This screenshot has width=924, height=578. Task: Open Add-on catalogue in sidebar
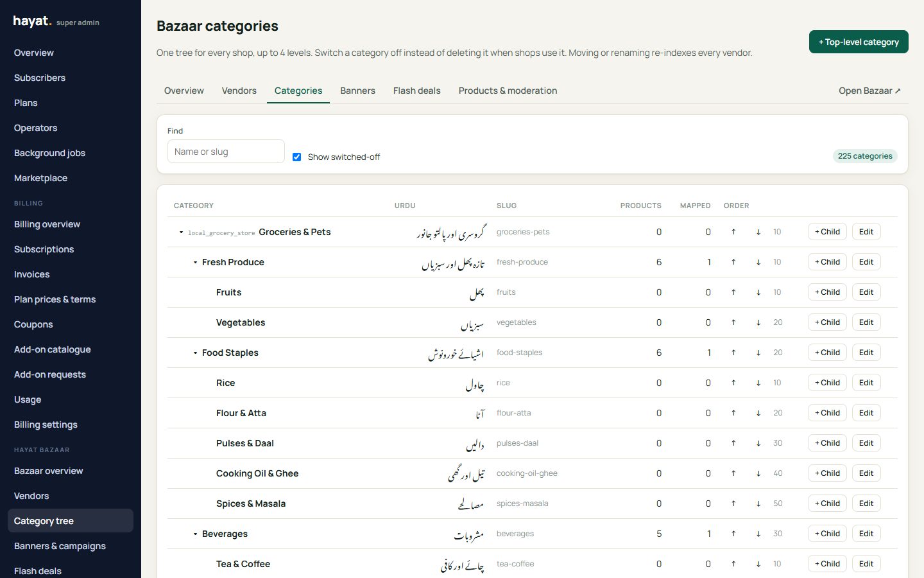(71, 349)
